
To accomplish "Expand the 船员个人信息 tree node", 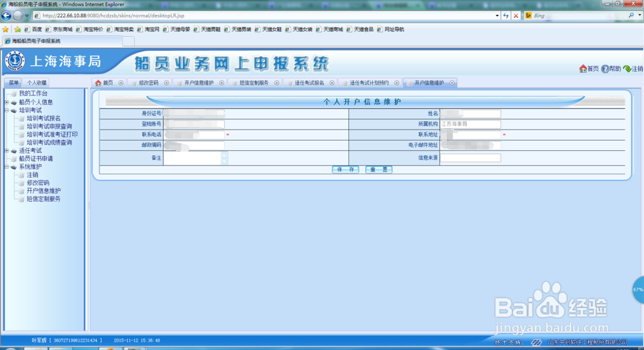I will click(x=6, y=102).
